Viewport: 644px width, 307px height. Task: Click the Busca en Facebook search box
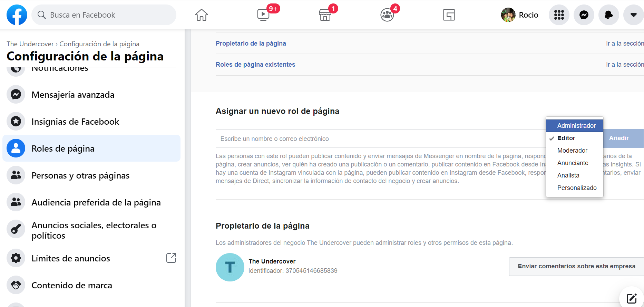click(104, 15)
